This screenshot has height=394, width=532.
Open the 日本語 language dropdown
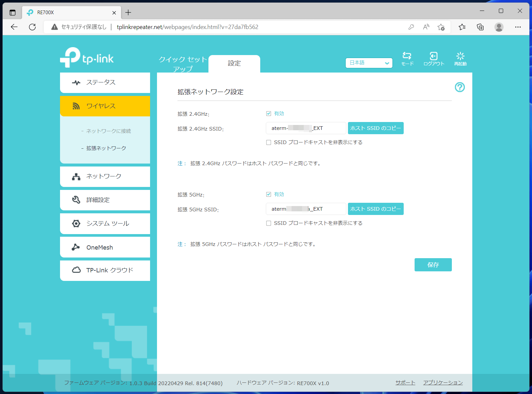point(369,63)
